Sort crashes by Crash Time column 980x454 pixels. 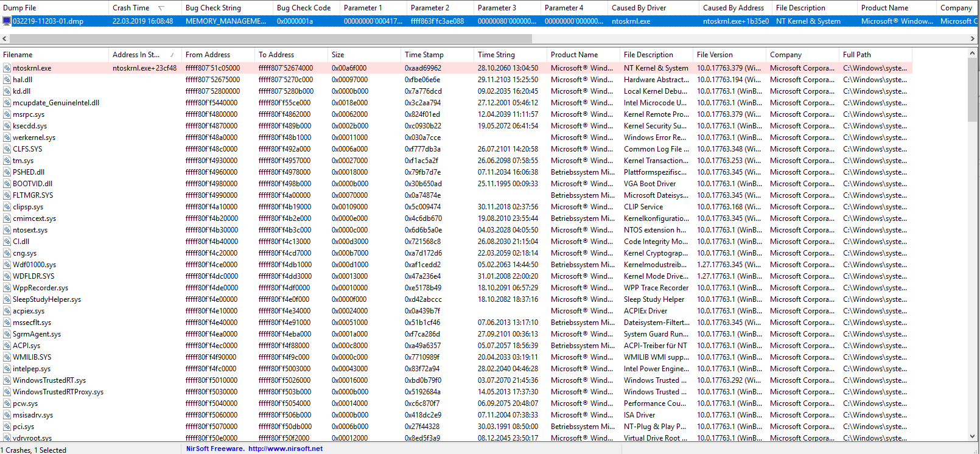[x=145, y=8]
